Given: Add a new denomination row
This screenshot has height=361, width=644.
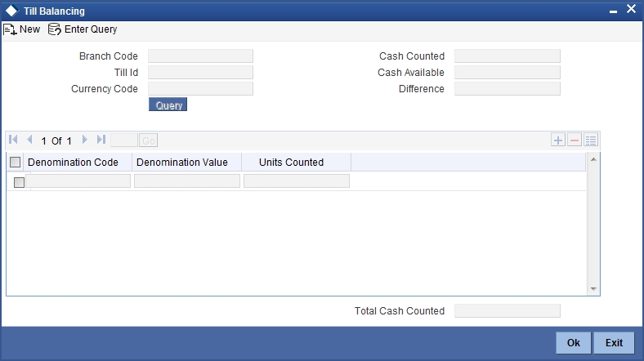Looking at the screenshot, I should click(x=557, y=140).
